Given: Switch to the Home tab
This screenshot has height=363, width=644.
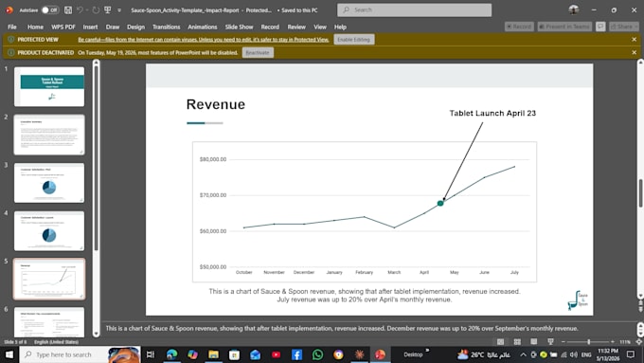Looking at the screenshot, I should pyautogui.click(x=35, y=27).
